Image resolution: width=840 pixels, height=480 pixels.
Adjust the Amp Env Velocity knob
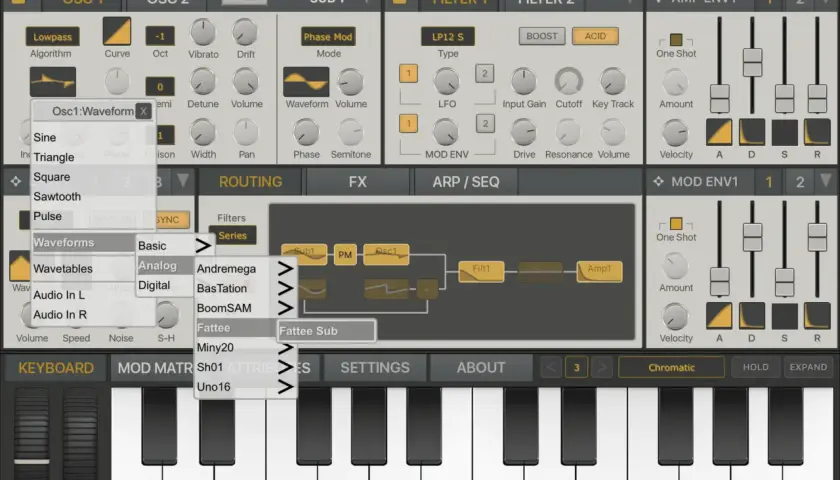coord(675,132)
